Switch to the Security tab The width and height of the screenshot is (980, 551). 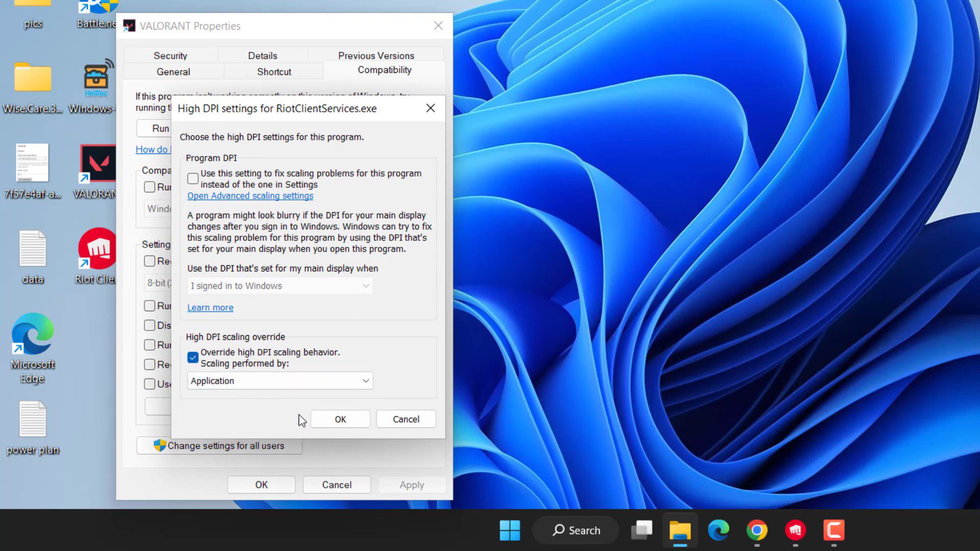[x=170, y=56]
